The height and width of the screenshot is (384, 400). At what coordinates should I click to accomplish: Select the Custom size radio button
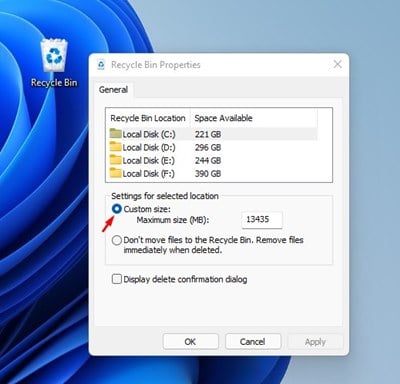pos(117,209)
